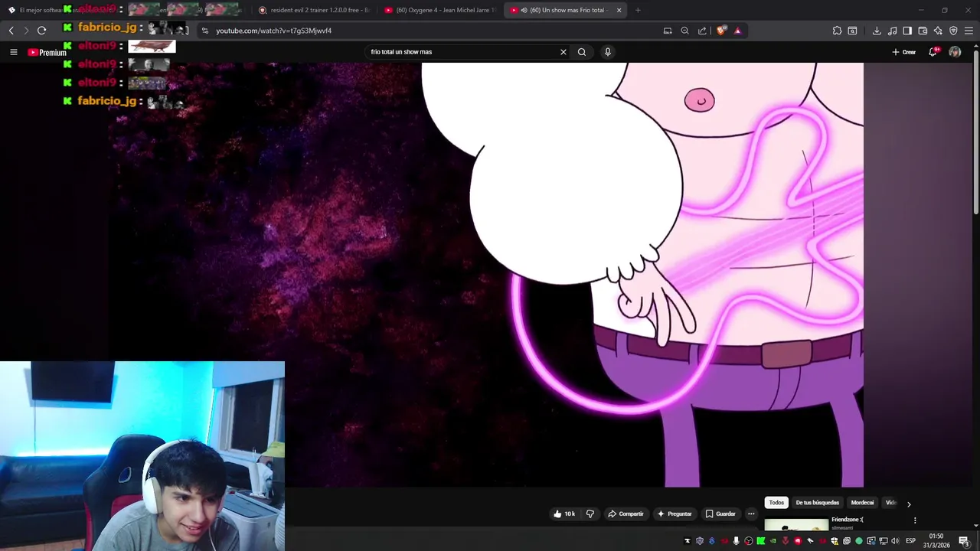Screen dimensions: 980x551
Task: Open more actions ellipsis under the video
Action: tap(751, 514)
